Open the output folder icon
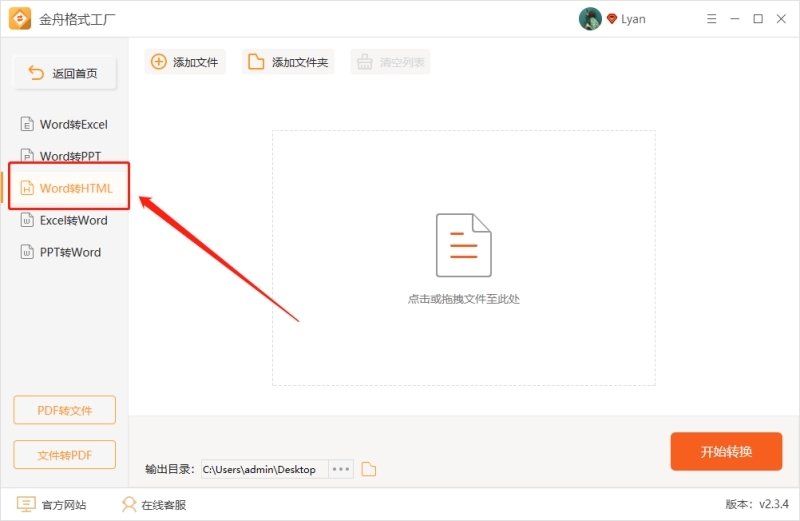The height and width of the screenshot is (521, 800). pos(368,469)
